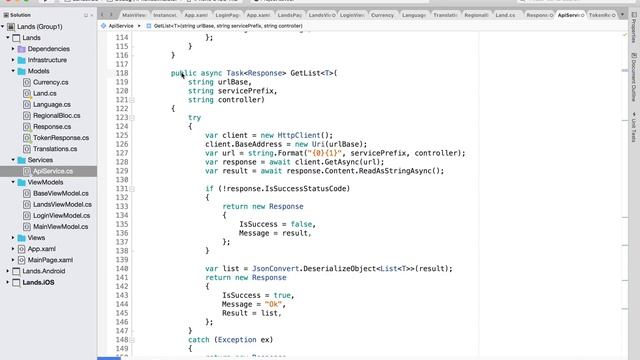The width and height of the screenshot is (640, 360).
Task: Navigate back with the tab bar left arrow
Action: tap(102, 15)
